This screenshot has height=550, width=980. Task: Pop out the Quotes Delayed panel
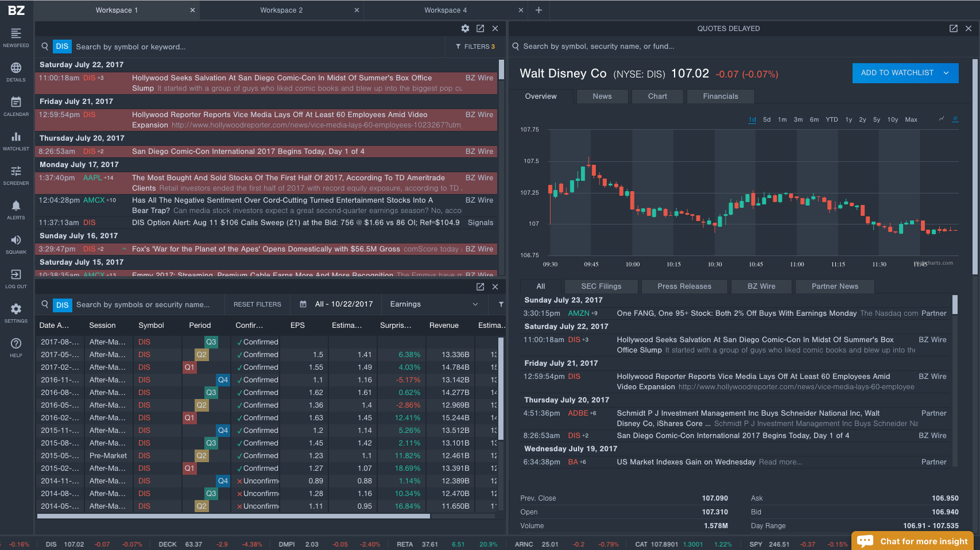[953, 28]
